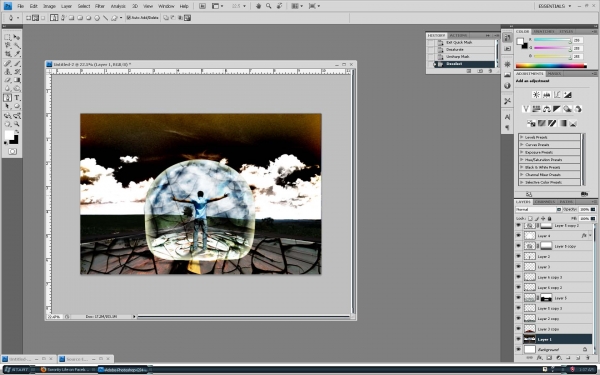Add a Curves adjustment from the icon grid
The height and width of the screenshot is (375, 600).
pos(557,95)
